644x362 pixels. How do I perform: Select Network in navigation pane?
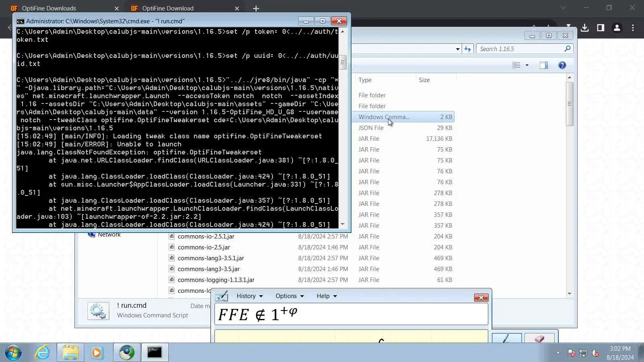point(109,235)
